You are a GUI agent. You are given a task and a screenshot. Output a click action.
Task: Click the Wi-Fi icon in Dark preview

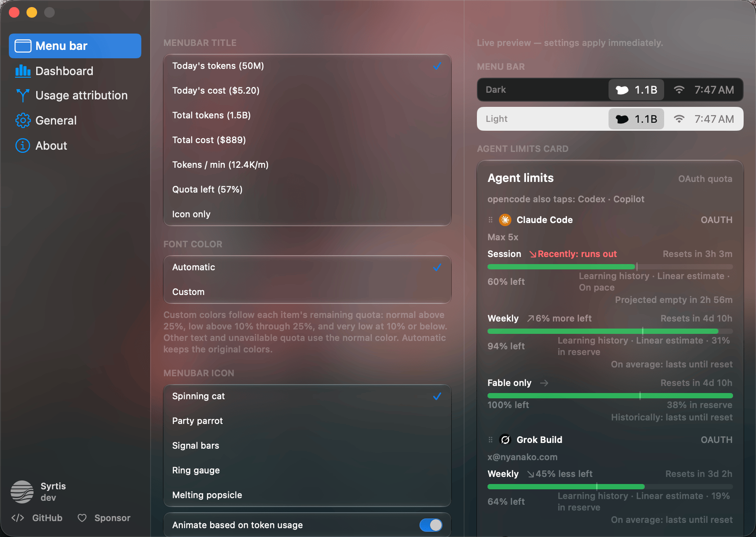[679, 90]
